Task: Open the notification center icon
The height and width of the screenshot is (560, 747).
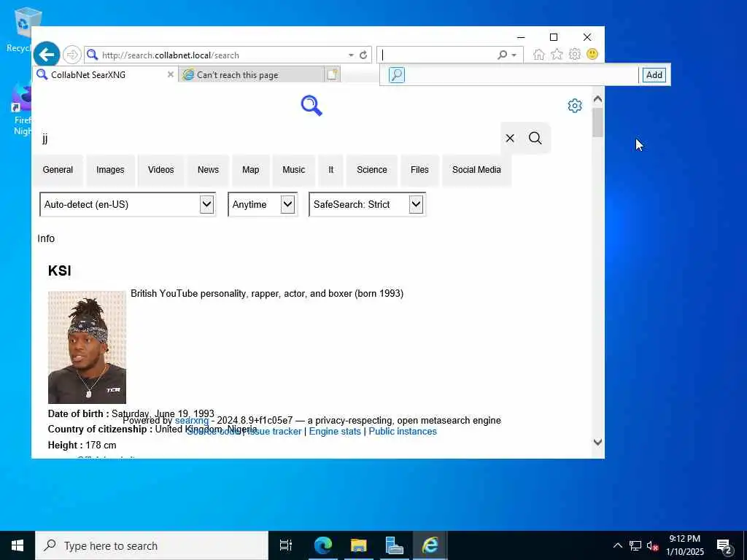Action: click(x=724, y=546)
